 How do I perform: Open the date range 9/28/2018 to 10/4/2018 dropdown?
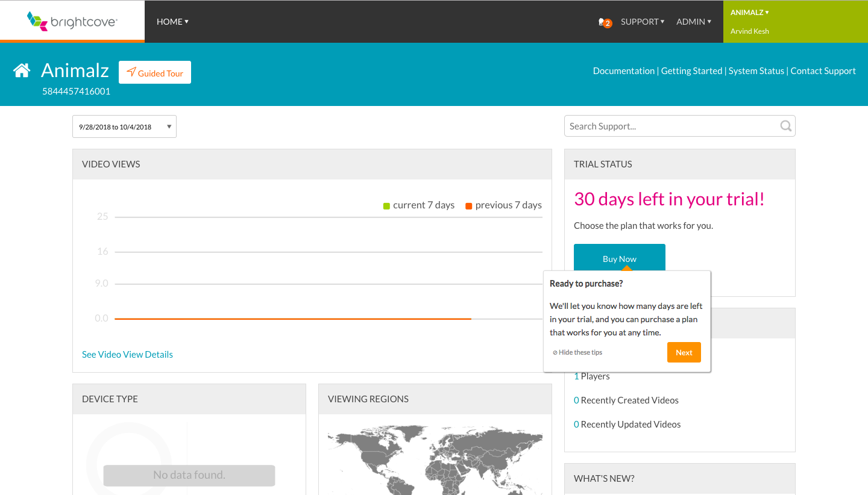[124, 126]
